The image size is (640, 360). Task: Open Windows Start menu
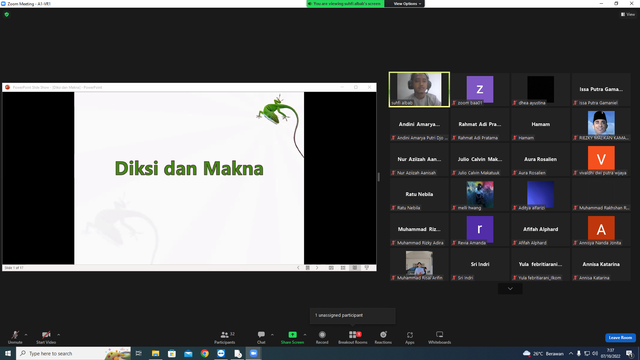(x=8, y=353)
